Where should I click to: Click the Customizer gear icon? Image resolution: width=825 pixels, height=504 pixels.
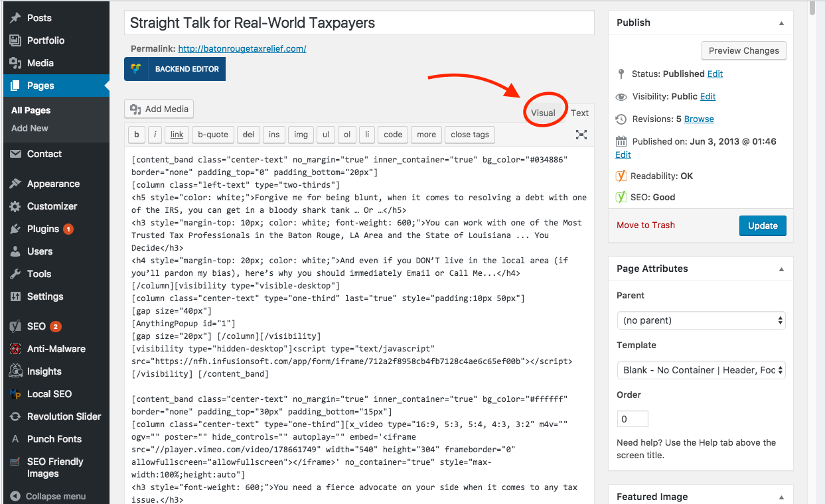click(15, 206)
